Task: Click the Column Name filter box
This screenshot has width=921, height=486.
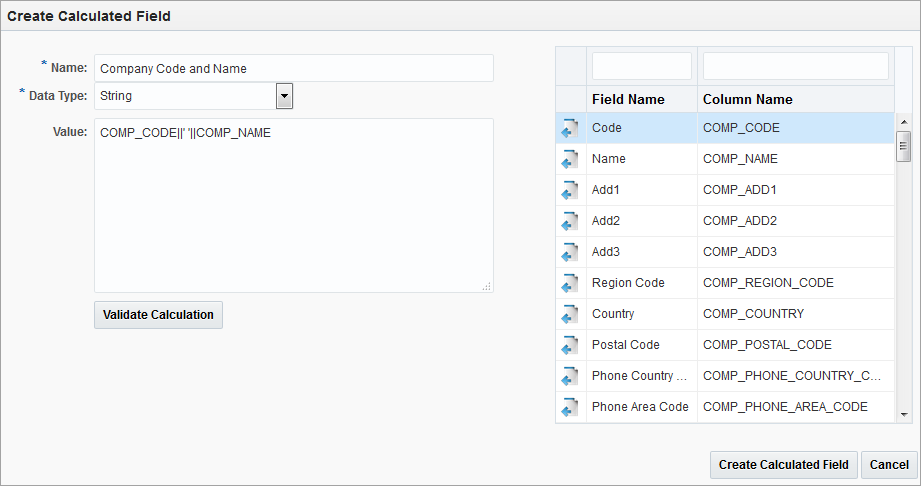Action: [x=795, y=66]
